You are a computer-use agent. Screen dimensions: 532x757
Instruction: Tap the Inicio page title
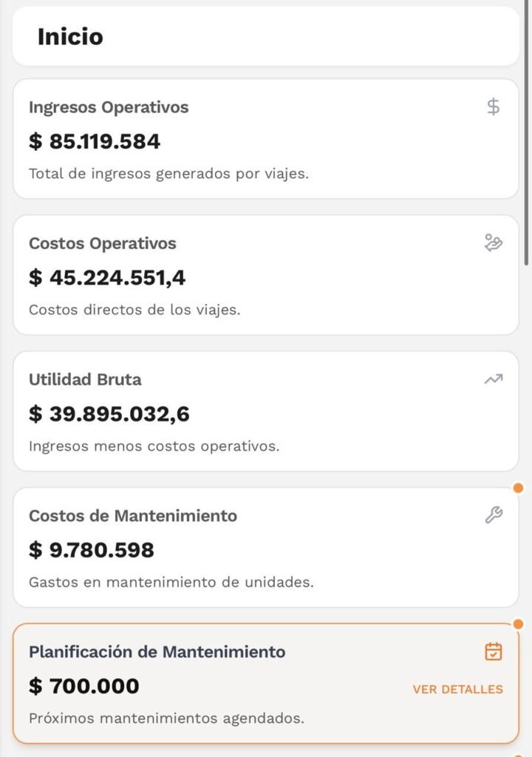70,36
